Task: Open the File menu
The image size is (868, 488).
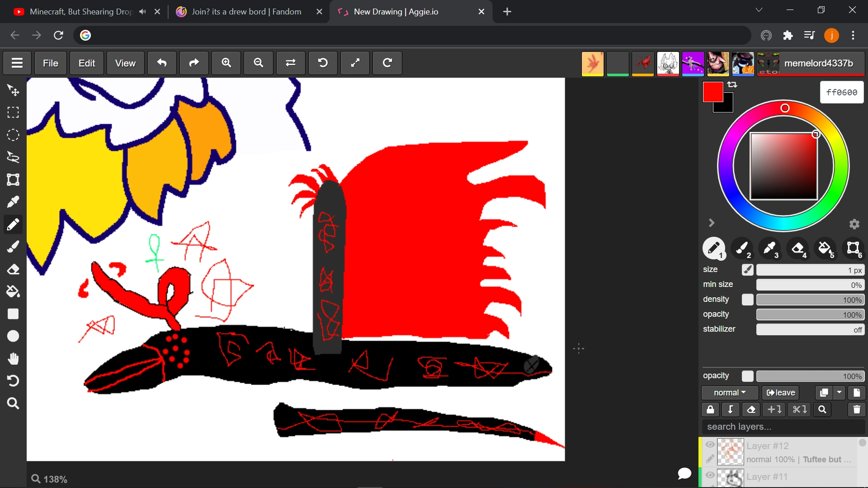Action: point(50,63)
